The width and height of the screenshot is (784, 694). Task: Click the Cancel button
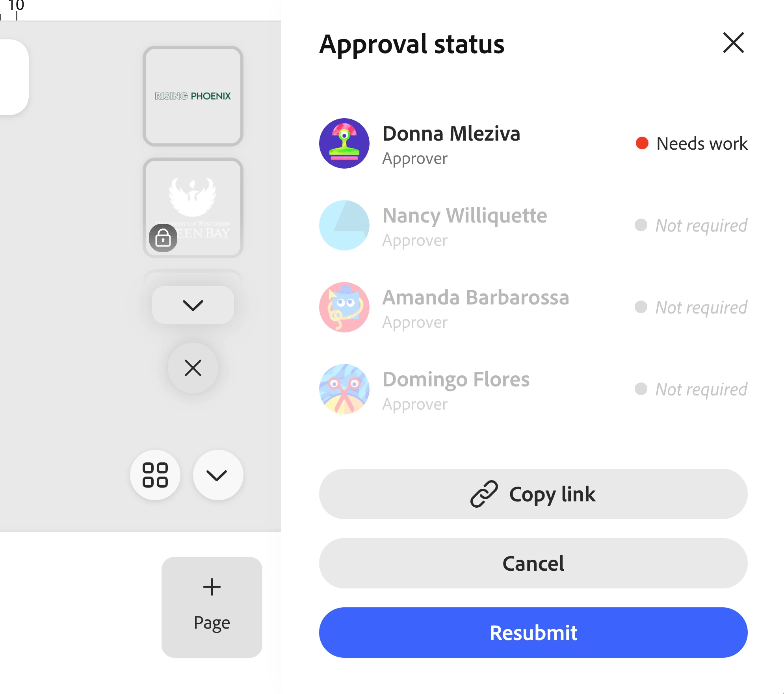(x=533, y=563)
